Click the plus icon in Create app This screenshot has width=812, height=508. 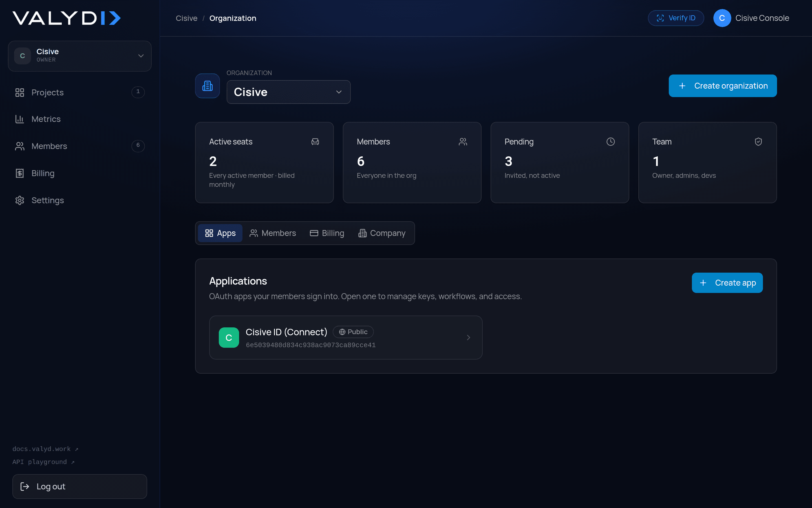pos(703,283)
